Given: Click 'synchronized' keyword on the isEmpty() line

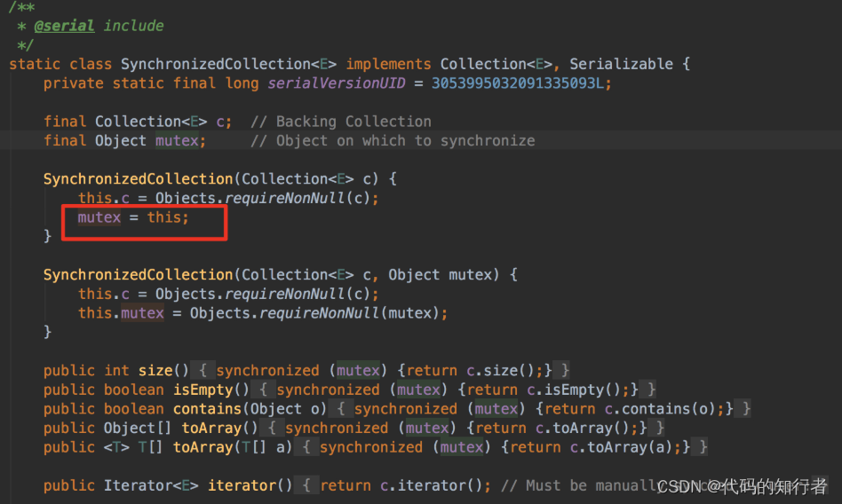Looking at the screenshot, I should (328, 390).
